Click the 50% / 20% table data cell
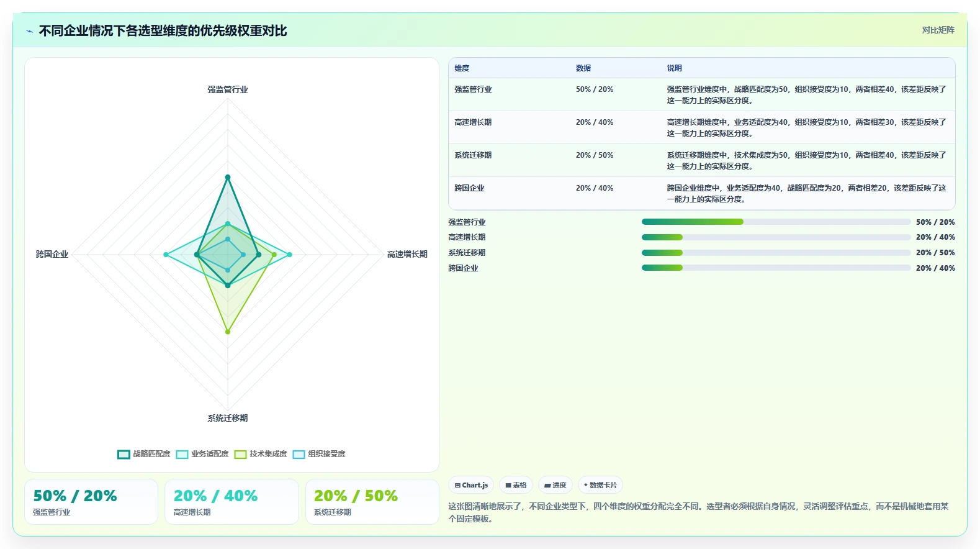The width and height of the screenshot is (980, 549). pyautogui.click(x=595, y=89)
